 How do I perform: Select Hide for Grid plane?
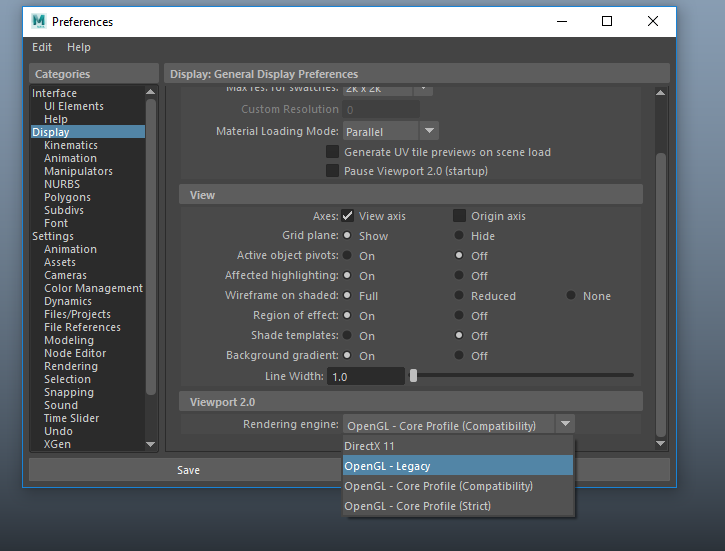[x=459, y=235]
